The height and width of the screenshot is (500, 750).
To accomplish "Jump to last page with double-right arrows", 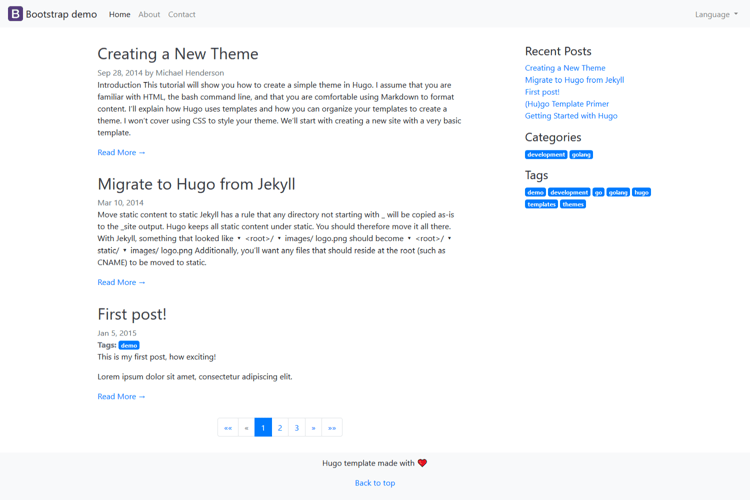I will (332, 428).
